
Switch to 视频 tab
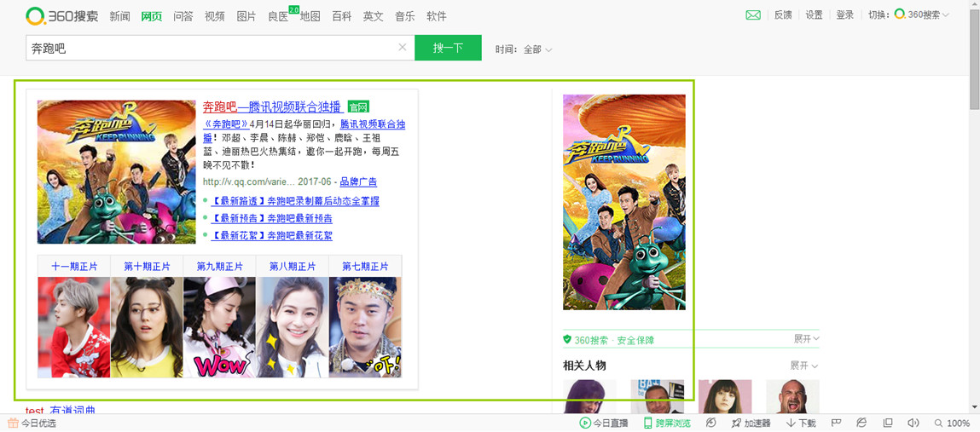pyautogui.click(x=214, y=17)
